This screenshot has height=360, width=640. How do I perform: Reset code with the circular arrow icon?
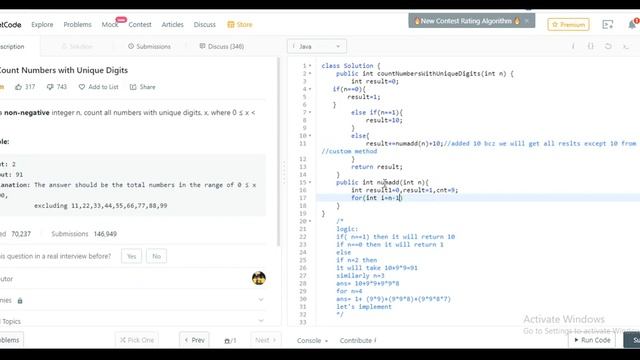[x=608, y=47]
